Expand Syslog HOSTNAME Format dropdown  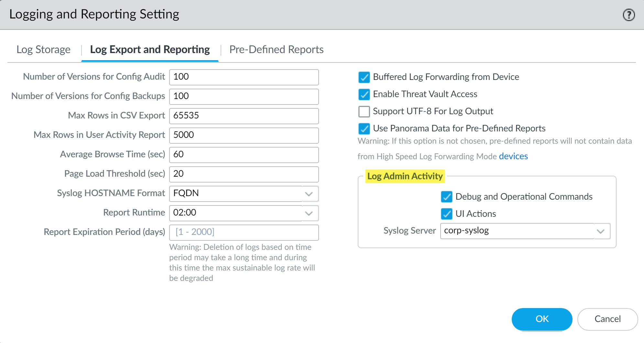(x=309, y=194)
